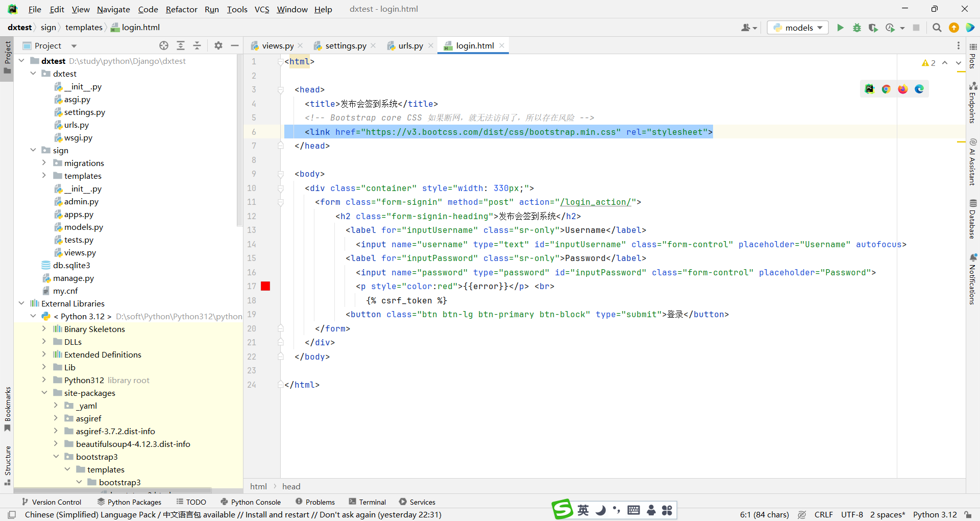Click the profiler run icon

click(x=891, y=28)
